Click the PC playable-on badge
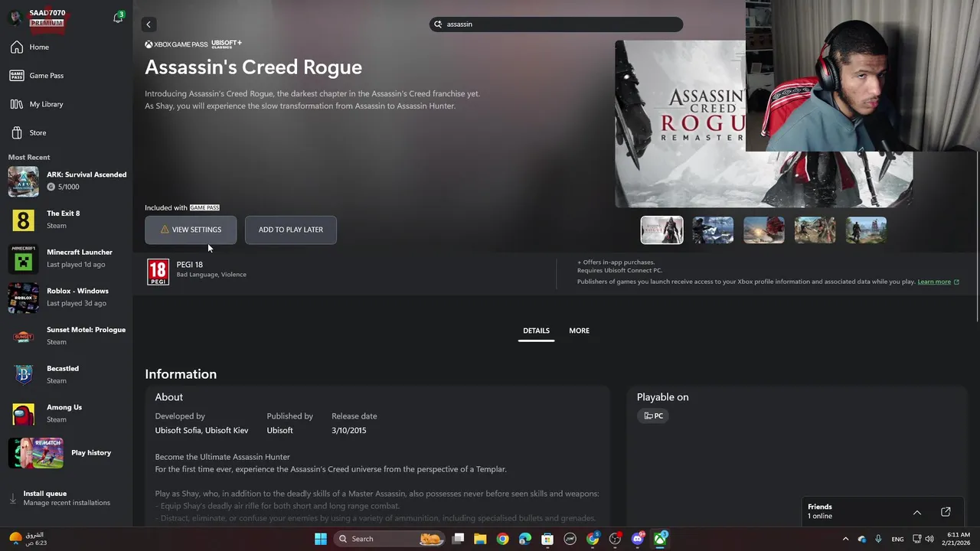Screen dimensions: 980x551 654,416
